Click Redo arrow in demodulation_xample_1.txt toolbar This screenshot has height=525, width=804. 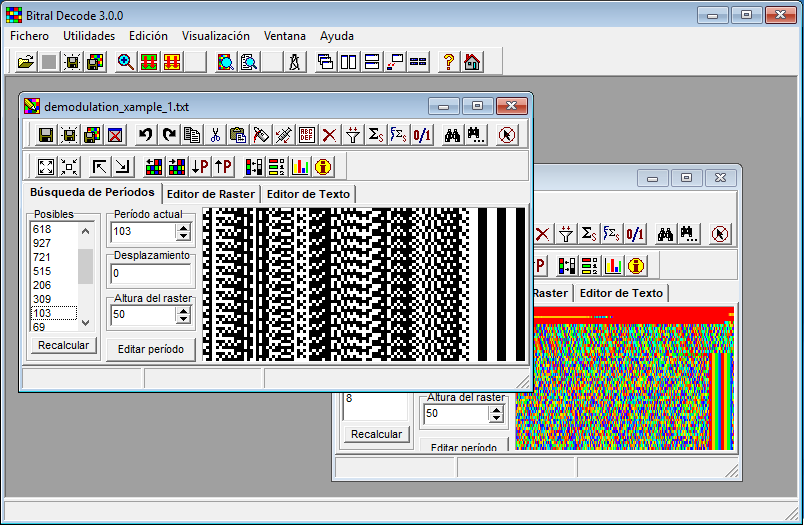click(169, 135)
